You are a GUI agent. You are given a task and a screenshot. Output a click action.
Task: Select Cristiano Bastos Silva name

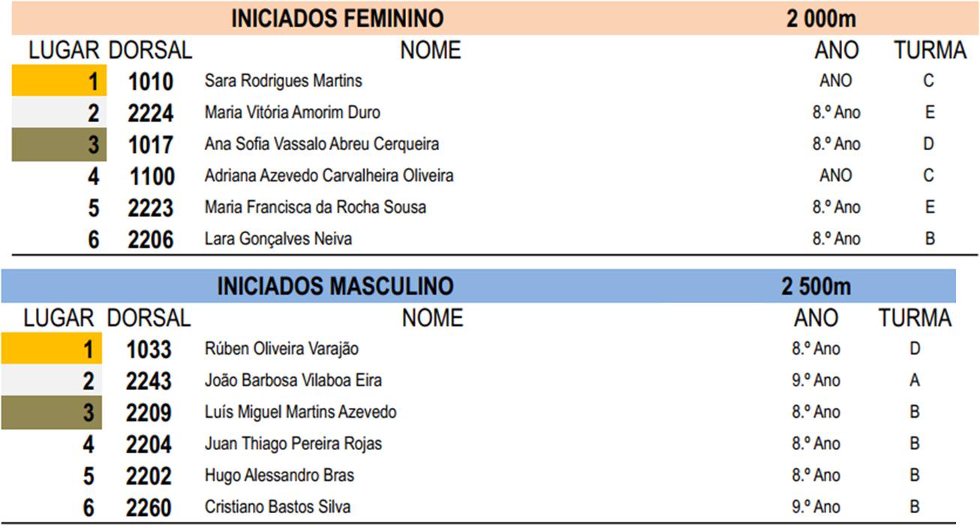click(x=277, y=507)
